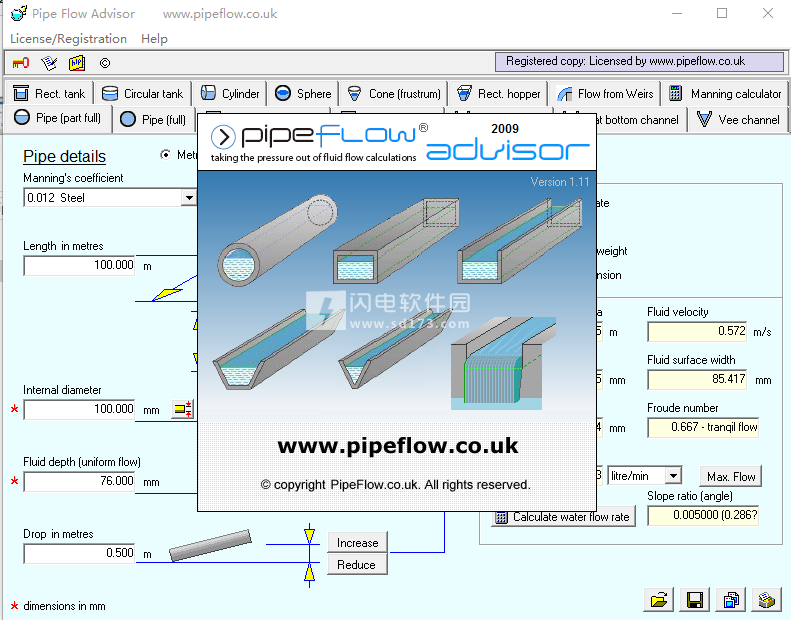The image size is (791, 620).
Task: Click the splash copyright notice text
Action: 396,485
